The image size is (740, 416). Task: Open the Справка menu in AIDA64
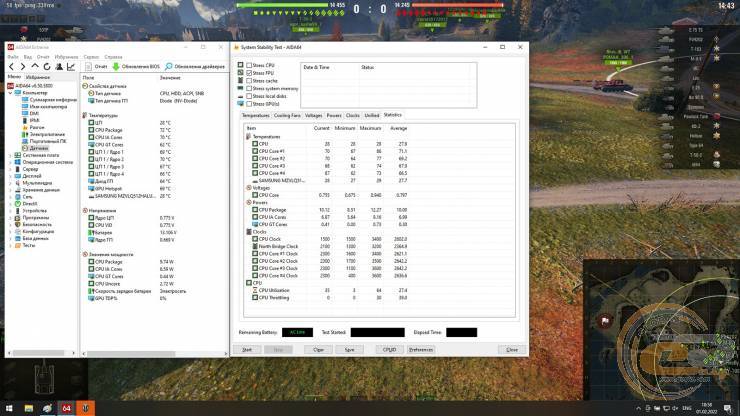point(113,57)
